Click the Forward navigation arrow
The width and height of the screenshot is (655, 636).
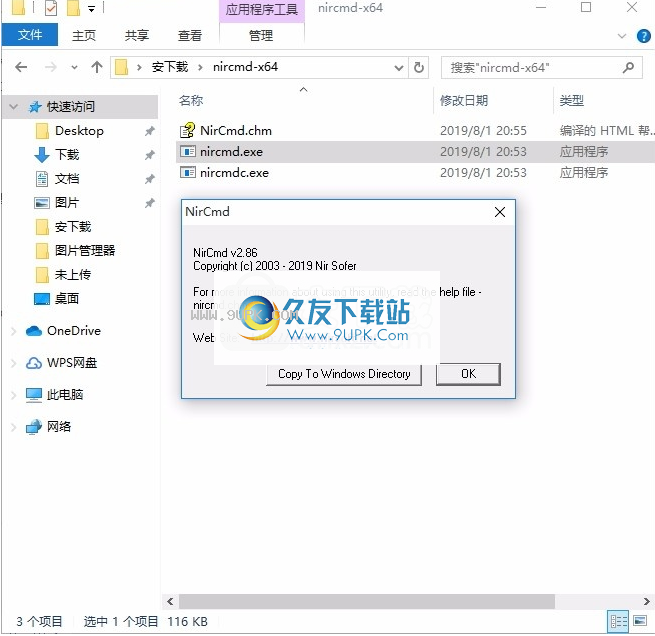click(50, 67)
